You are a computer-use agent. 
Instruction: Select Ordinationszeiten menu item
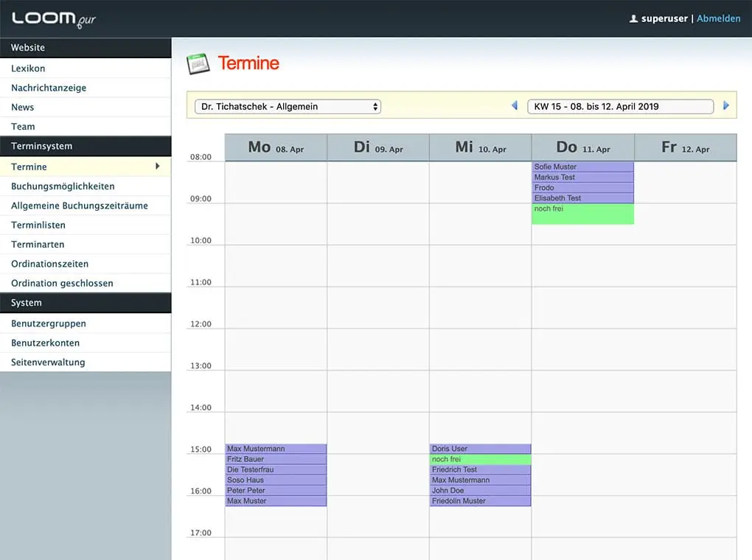(49, 264)
